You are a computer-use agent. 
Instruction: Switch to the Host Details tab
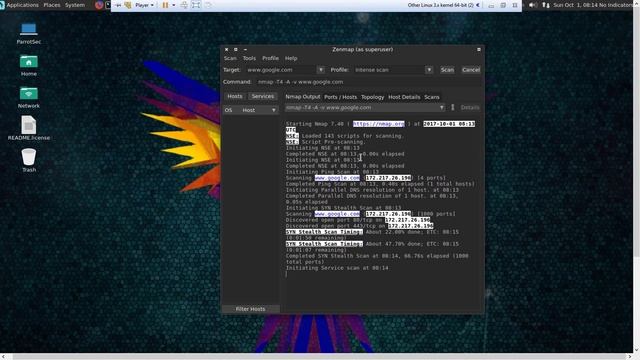tap(404, 97)
